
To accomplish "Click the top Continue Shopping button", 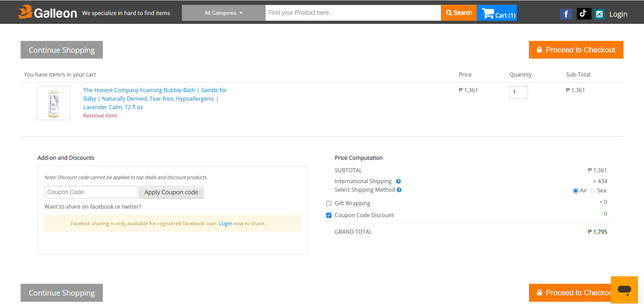I will pos(62,50).
